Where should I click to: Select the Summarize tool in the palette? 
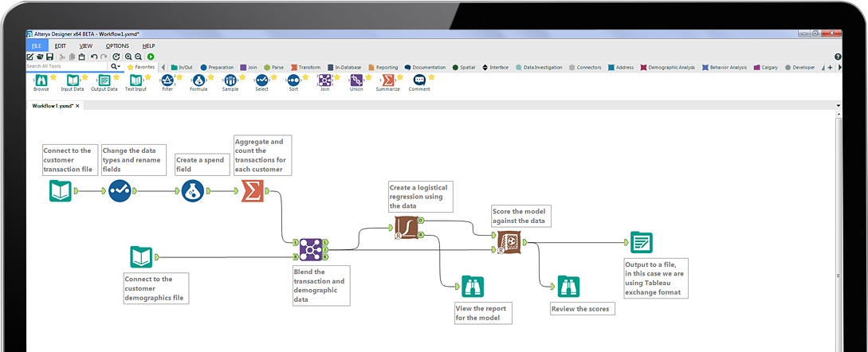click(387, 80)
